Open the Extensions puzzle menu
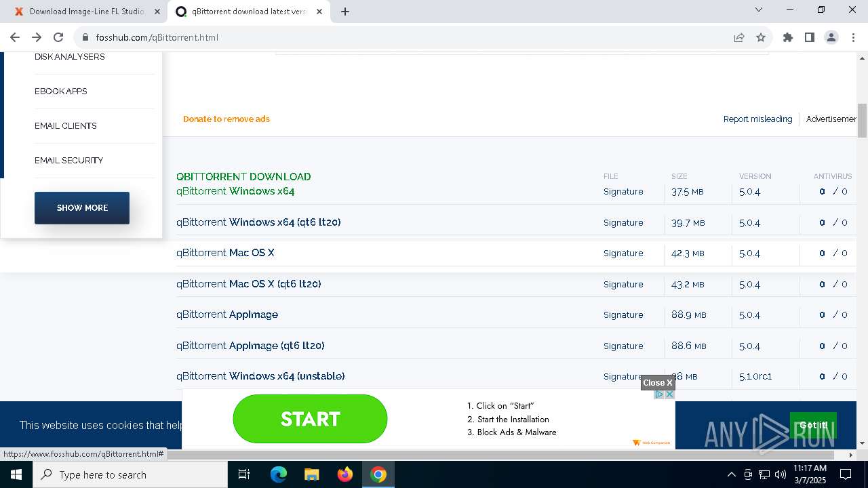 [x=788, y=37]
